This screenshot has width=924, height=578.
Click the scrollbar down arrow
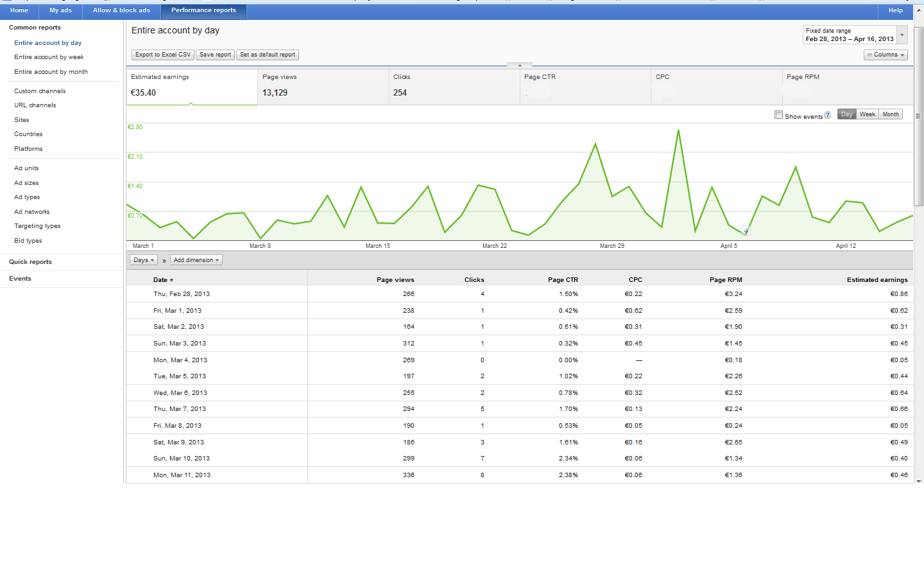click(919, 480)
